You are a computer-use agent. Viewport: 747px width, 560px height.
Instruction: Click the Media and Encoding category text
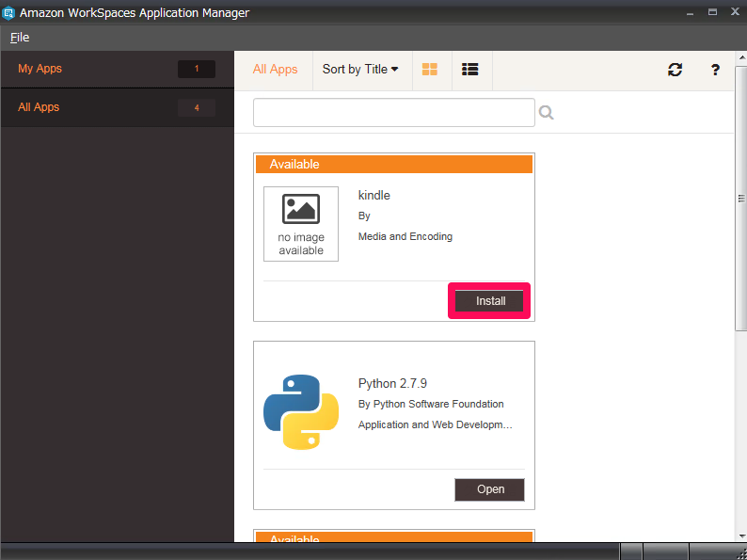tap(405, 236)
